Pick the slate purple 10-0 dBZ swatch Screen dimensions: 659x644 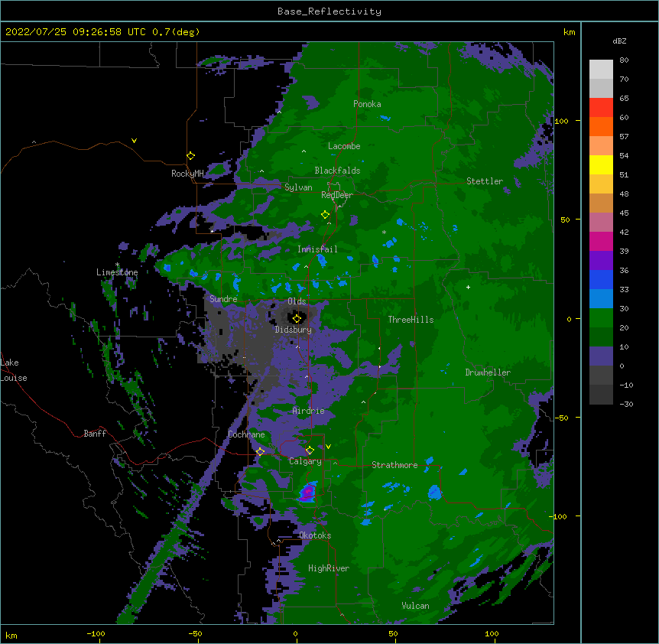pyautogui.click(x=601, y=356)
